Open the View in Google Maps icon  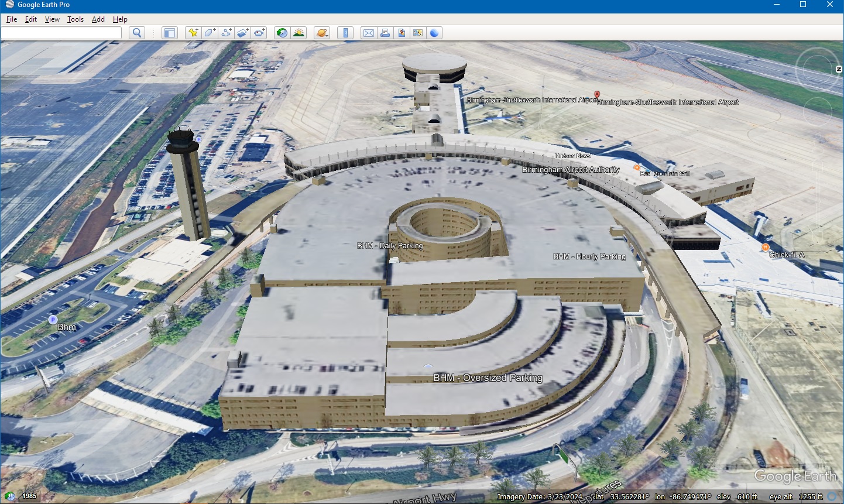(x=417, y=33)
